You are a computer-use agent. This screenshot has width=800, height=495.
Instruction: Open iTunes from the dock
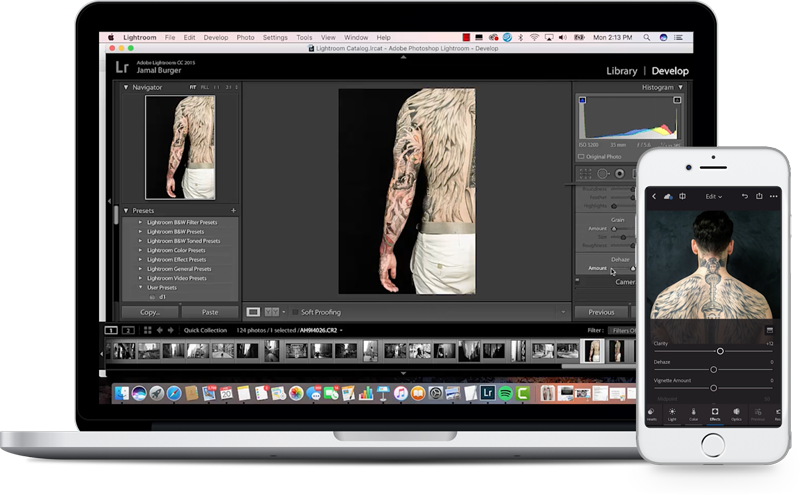(401, 393)
